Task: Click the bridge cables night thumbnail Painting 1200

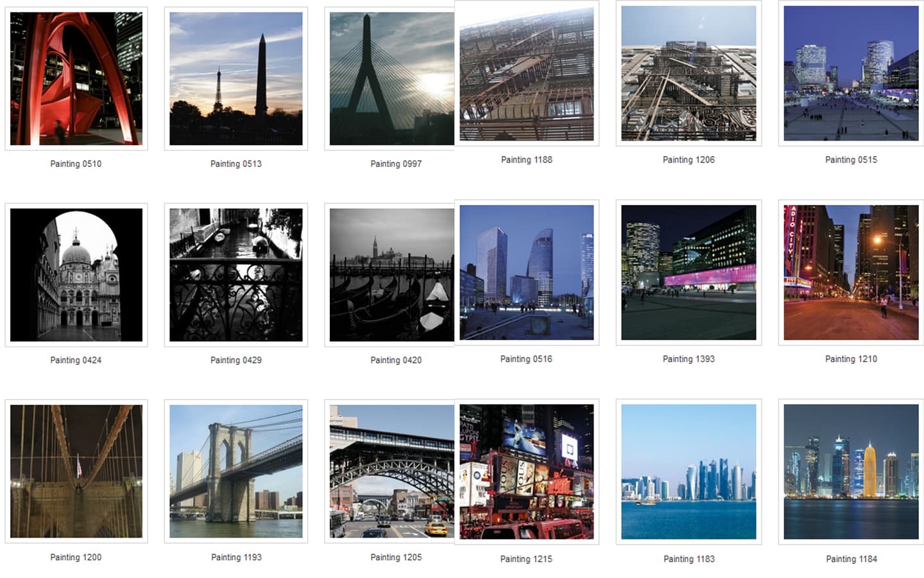Action: (x=76, y=471)
